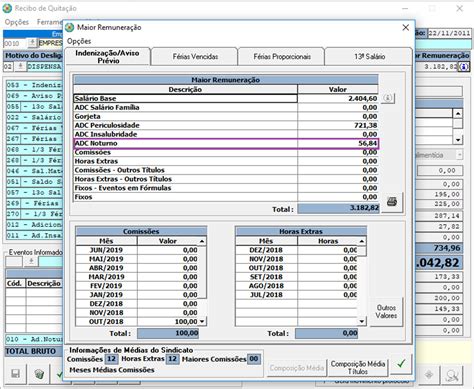Print the Maior Remuneração report
The image size is (474, 389).
[392, 202]
